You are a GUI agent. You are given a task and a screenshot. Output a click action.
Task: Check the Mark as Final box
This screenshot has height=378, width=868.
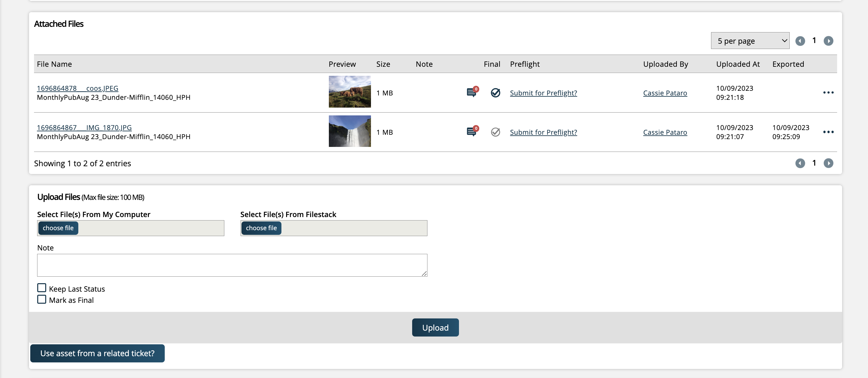42,299
